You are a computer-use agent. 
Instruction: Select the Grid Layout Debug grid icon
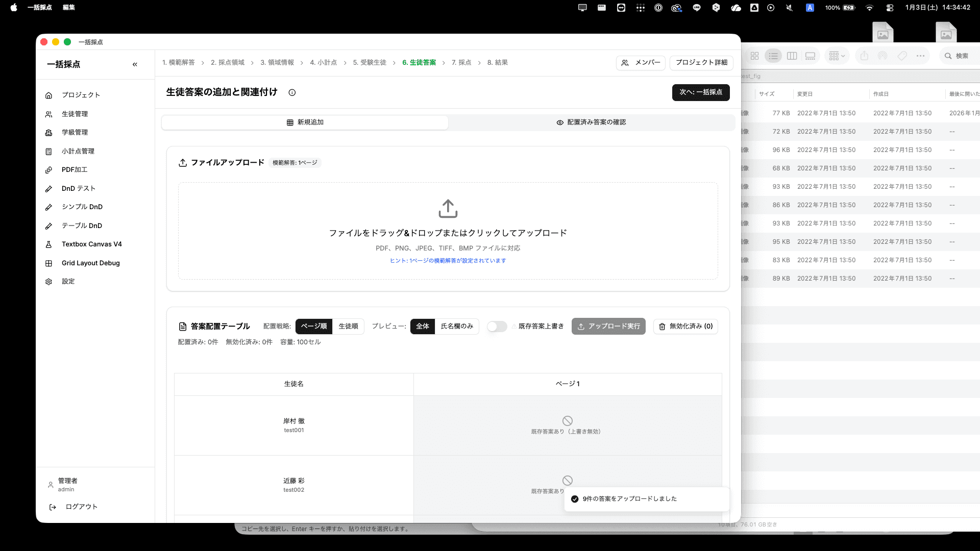point(48,263)
